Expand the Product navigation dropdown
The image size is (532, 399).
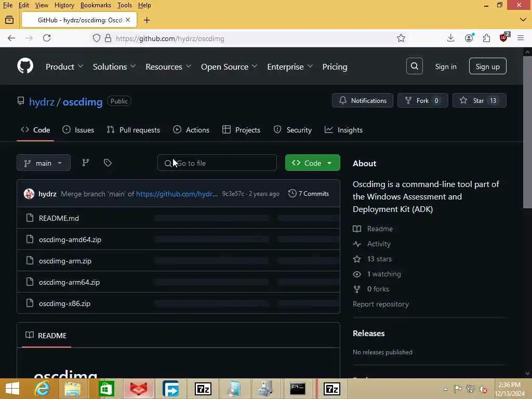coord(64,66)
